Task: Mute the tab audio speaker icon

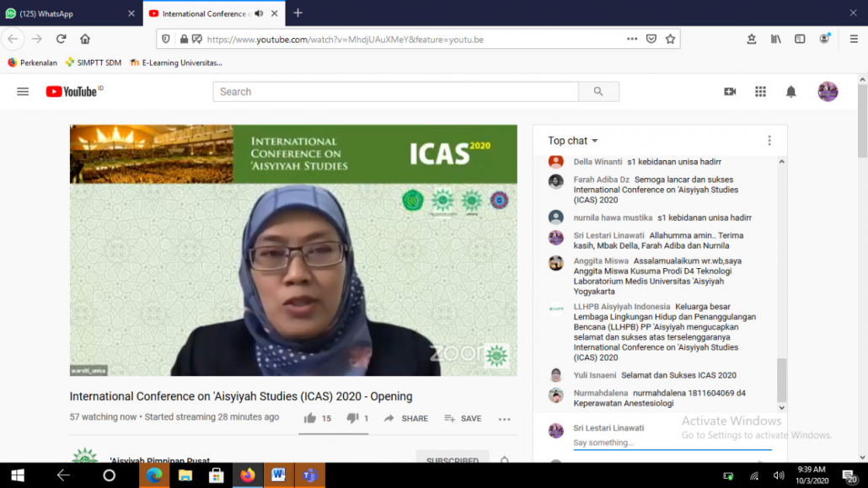Action: (259, 13)
